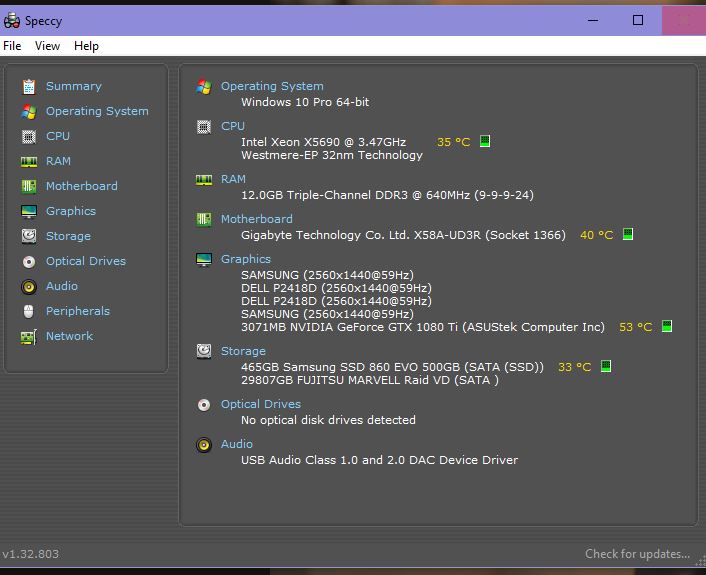The image size is (706, 575).
Task: Select Network in the sidebar
Action: tap(70, 336)
